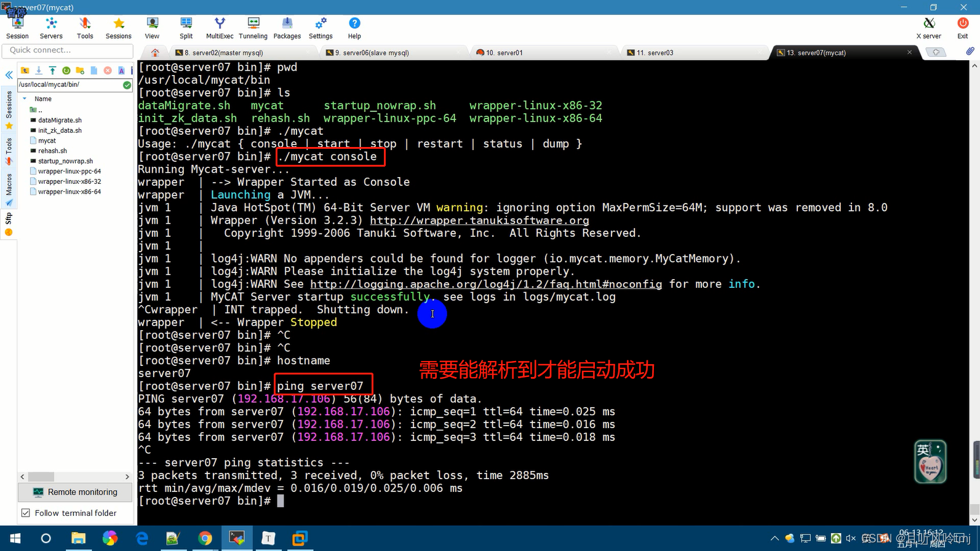This screenshot has height=551, width=980.
Task: Create a new file in SFTP panel
Action: 94,71
